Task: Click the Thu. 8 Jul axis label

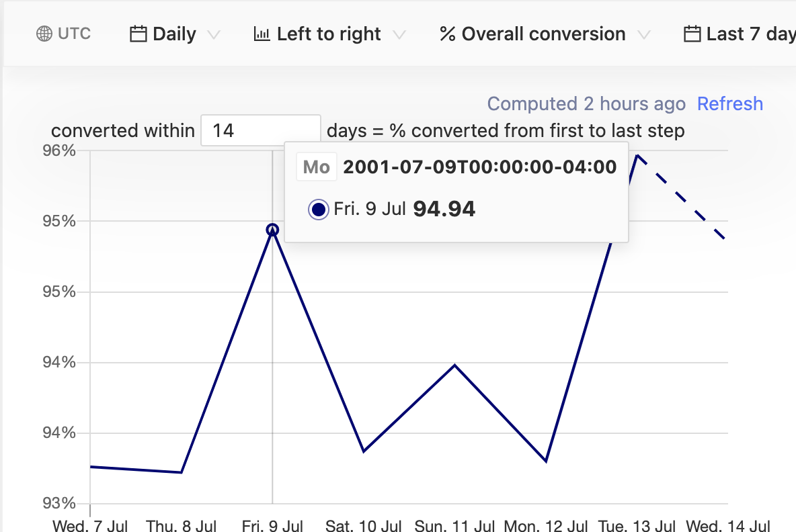Action: point(182,525)
